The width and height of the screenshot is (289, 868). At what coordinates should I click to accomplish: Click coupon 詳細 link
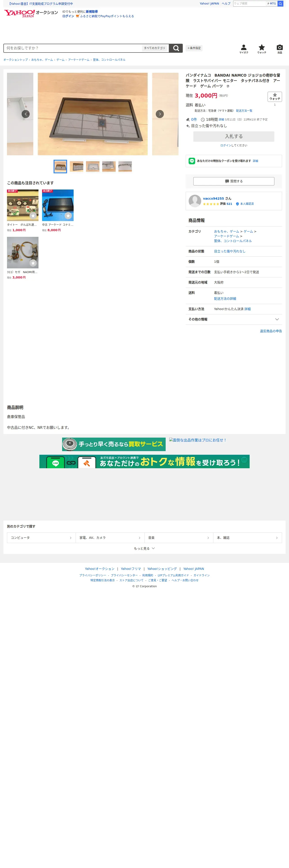click(x=255, y=161)
